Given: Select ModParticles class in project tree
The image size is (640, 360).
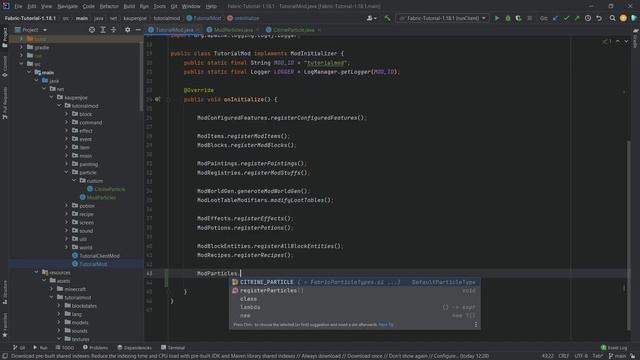Looking at the screenshot, I should click(98, 197).
